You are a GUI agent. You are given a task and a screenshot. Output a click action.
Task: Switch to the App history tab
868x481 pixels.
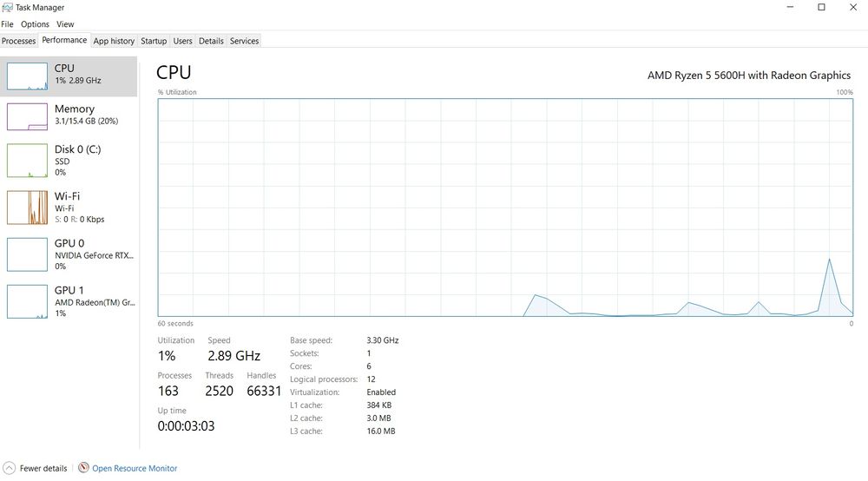(x=114, y=41)
